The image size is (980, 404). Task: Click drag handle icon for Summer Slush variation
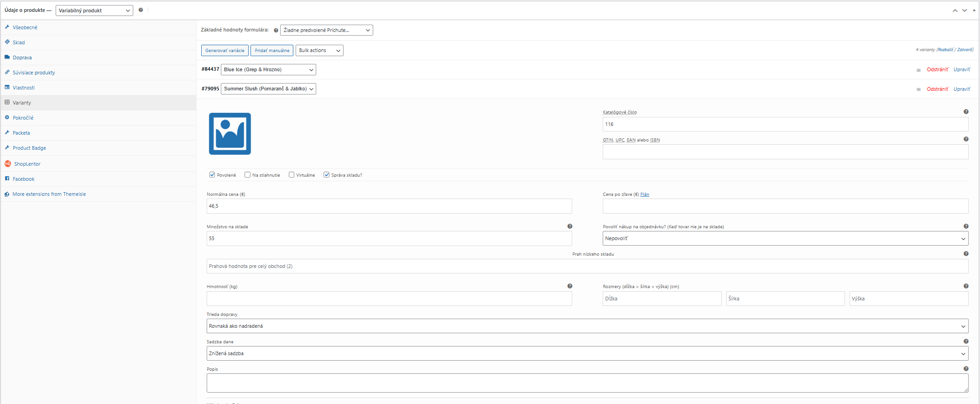click(x=918, y=89)
